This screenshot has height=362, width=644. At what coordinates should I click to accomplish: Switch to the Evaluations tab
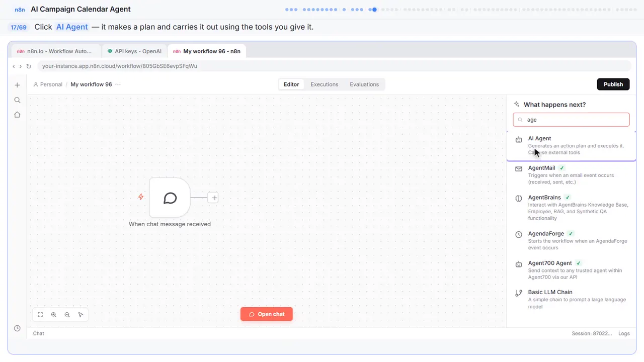pyautogui.click(x=364, y=84)
